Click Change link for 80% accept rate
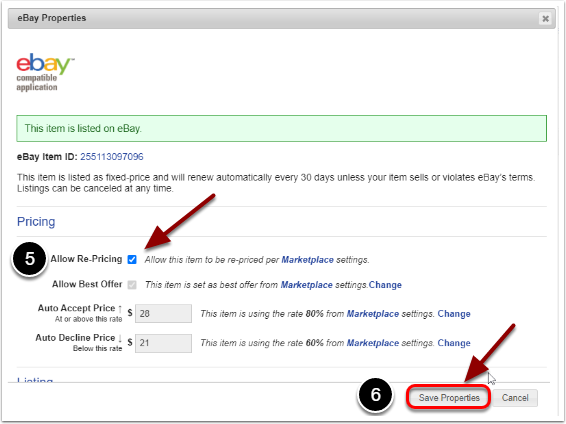566x424 pixels. tap(454, 314)
